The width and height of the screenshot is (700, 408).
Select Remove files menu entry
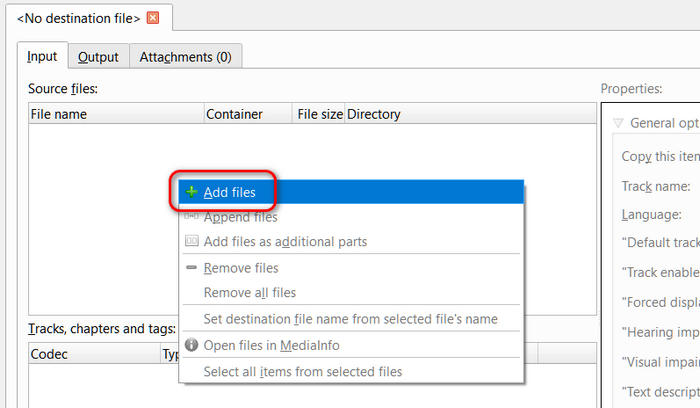click(x=351, y=268)
